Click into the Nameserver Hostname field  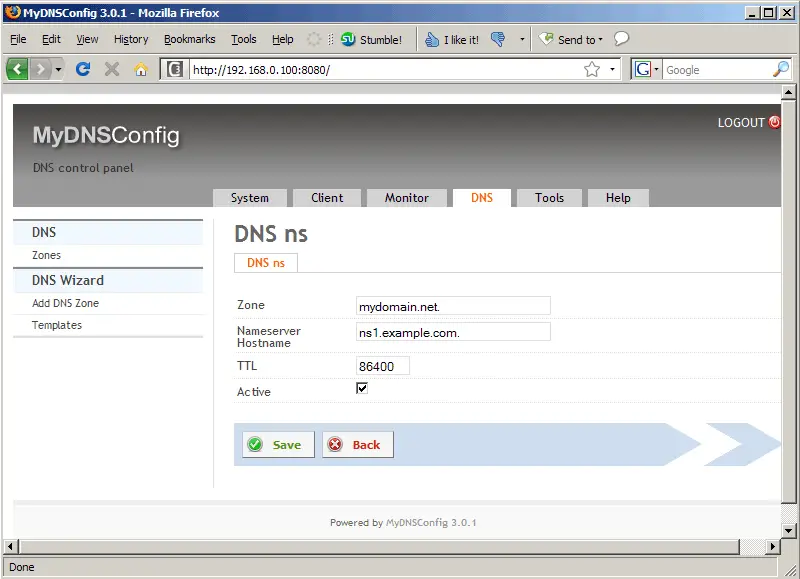click(453, 332)
